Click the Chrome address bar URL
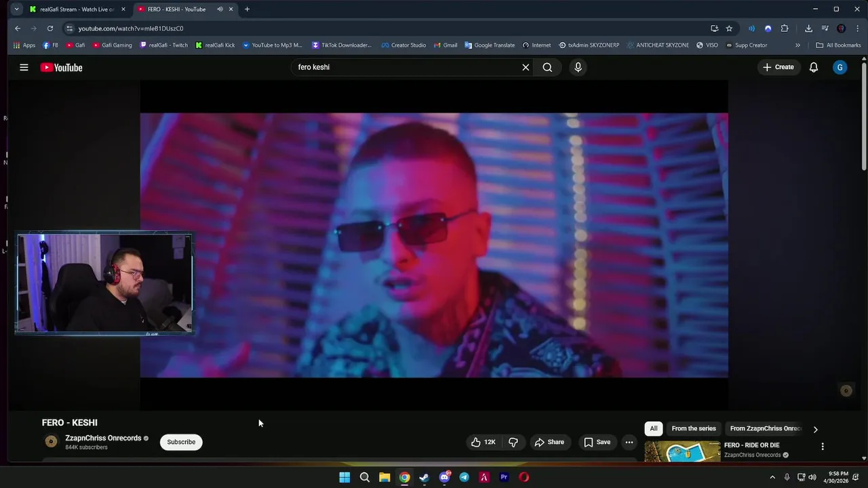868x488 pixels. (x=130, y=28)
